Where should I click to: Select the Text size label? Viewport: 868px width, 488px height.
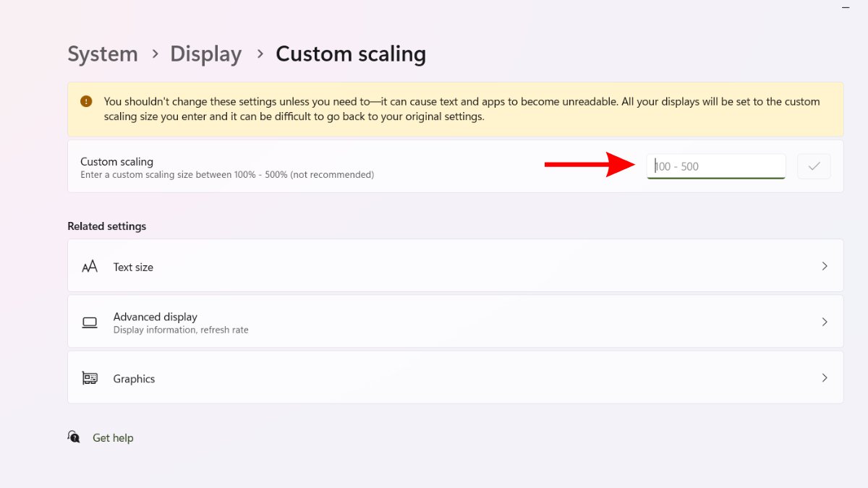coord(133,267)
